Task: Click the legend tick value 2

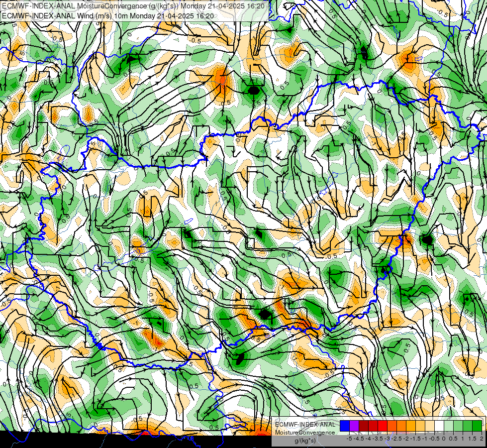Action: click(482, 439)
